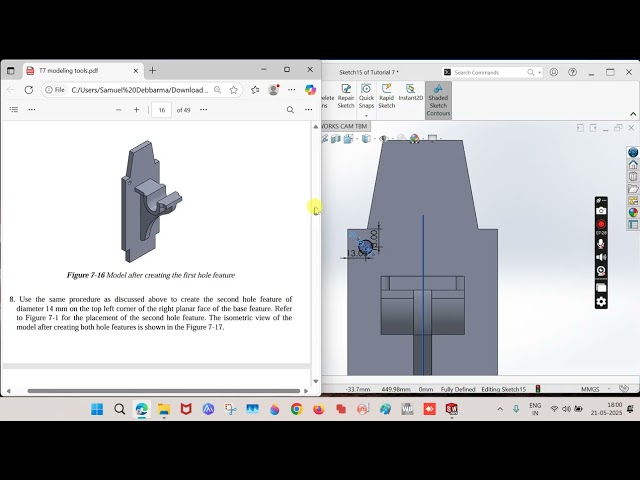Open the SolidWorks user login icon
This screenshot has height=480, width=640.
pyautogui.click(x=553, y=72)
